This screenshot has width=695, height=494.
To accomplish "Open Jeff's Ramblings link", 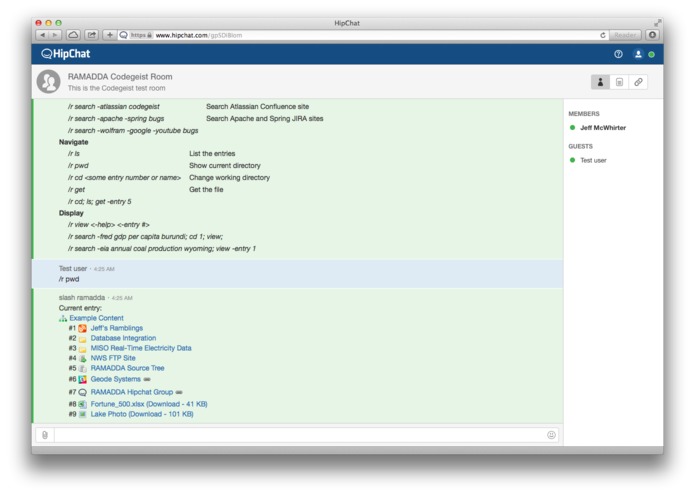I will click(117, 328).
